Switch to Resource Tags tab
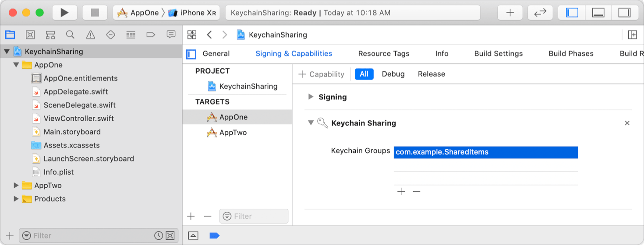Screen dimensions: 644x245 [384, 53]
